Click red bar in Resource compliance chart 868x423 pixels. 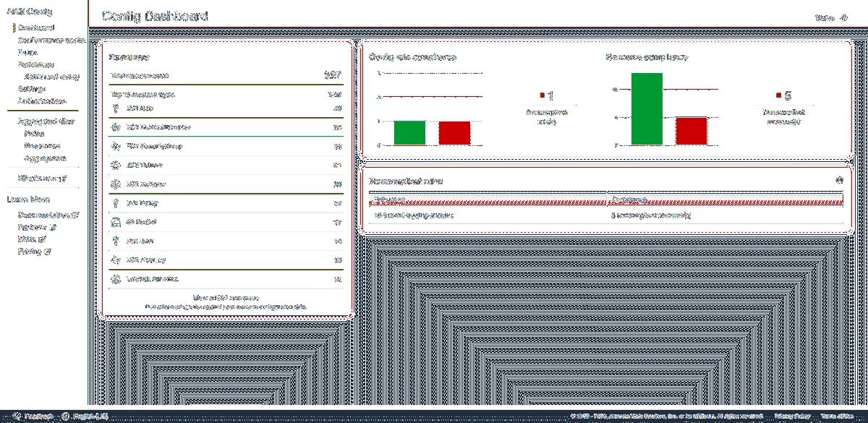click(692, 132)
